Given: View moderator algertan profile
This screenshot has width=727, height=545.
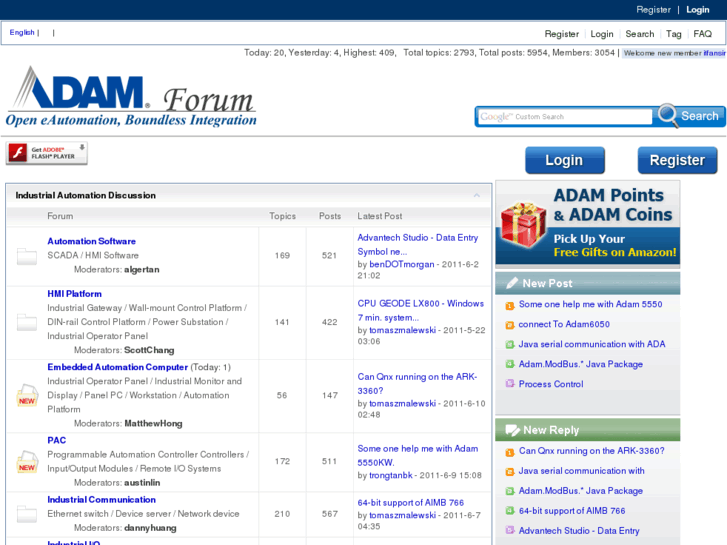Looking at the screenshot, I should 141,269.
